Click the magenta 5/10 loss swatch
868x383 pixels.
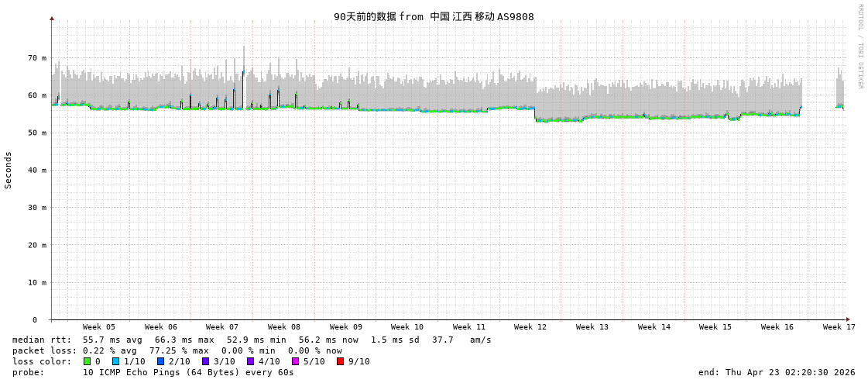(x=296, y=361)
